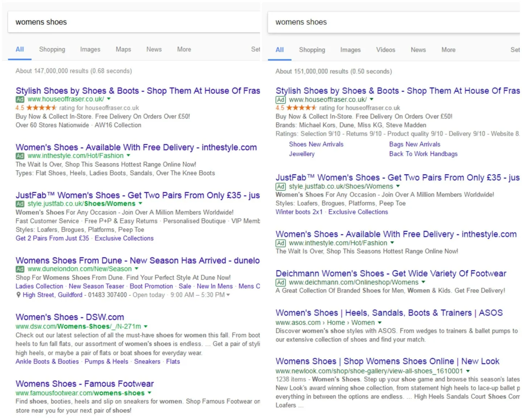The height and width of the screenshot is (420, 522).
Task: Open the More menu in the left search
Action: 184,49
